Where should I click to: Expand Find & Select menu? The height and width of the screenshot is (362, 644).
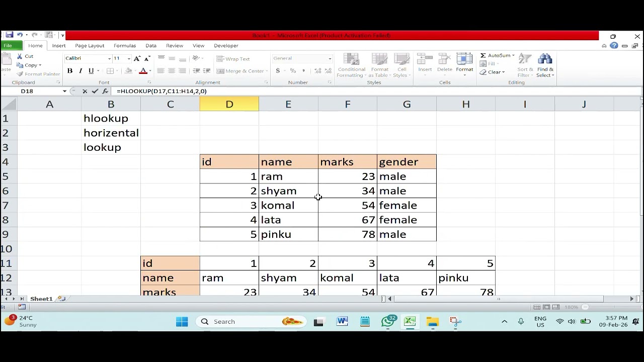(x=545, y=66)
